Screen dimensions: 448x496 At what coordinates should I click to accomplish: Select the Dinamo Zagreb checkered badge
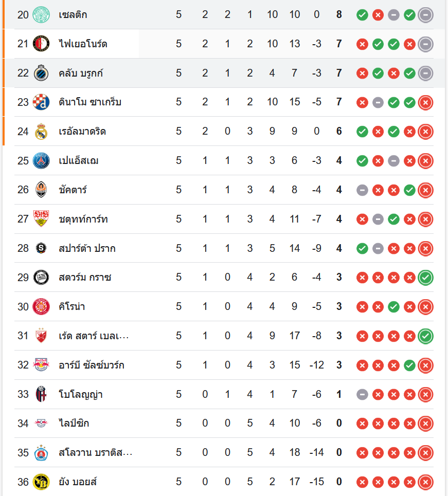(41, 102)
